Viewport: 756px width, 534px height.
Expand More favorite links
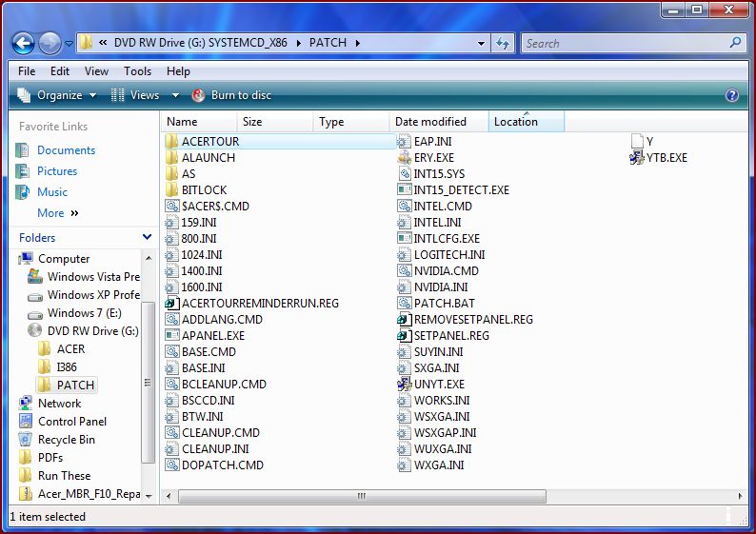point(58,213)
